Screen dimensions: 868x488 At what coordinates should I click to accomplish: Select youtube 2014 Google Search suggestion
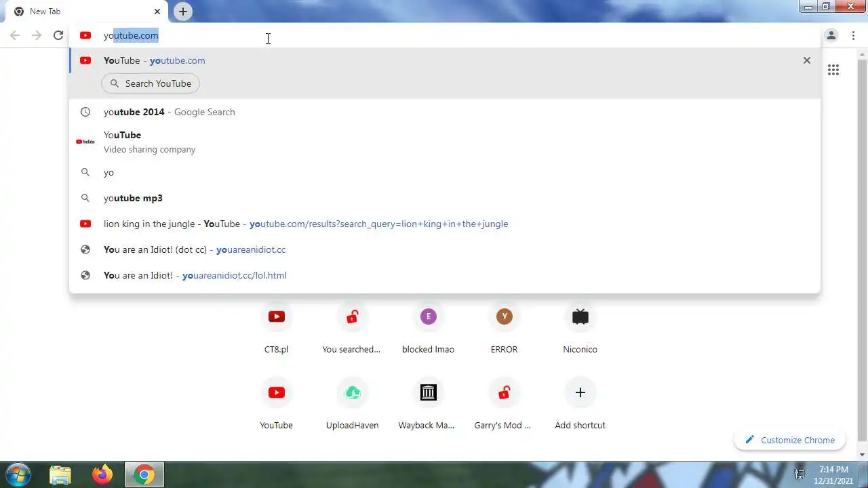445,112
